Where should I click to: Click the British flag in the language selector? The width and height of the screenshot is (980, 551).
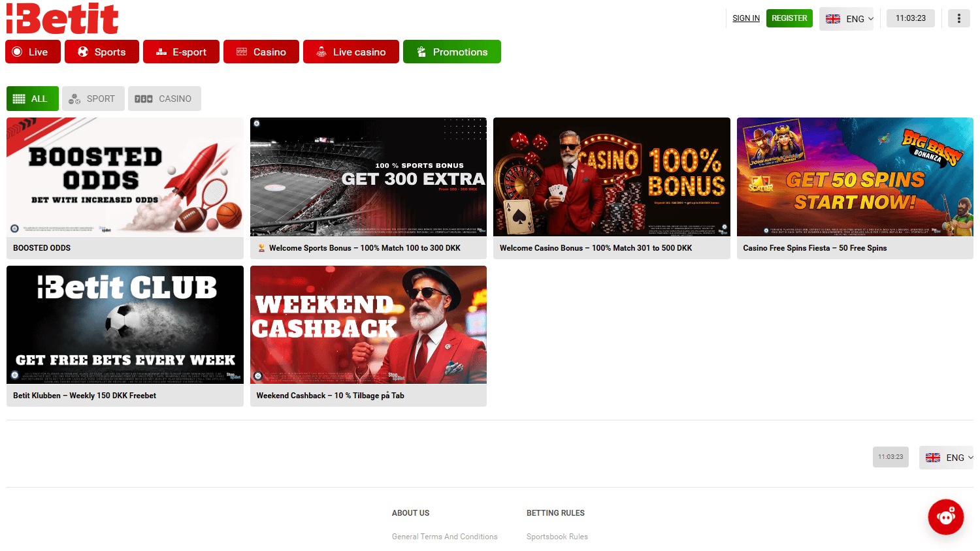832,19
